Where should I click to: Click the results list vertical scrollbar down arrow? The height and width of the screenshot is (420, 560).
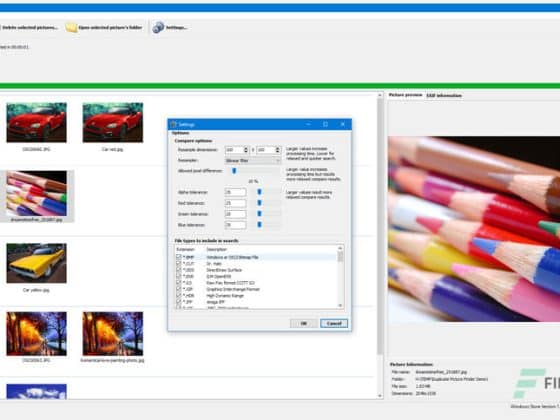click(x=380, y=396)
